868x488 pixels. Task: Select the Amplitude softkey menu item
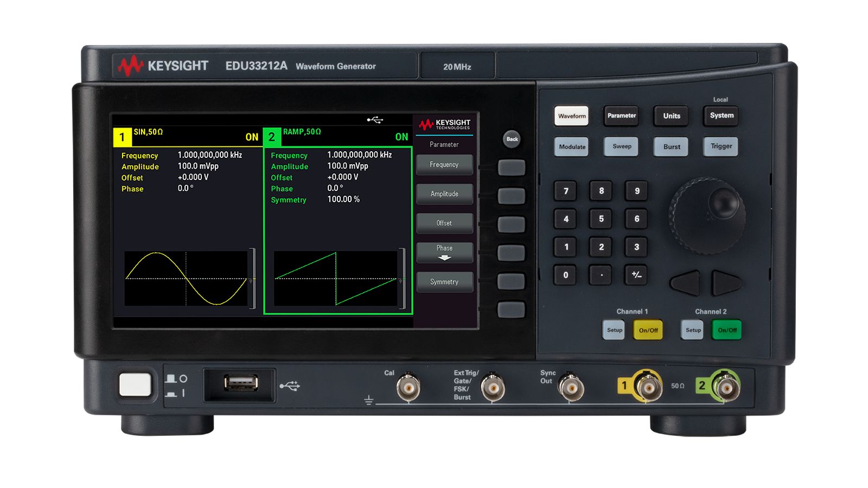pyautogui.click(x=444, y=194)
